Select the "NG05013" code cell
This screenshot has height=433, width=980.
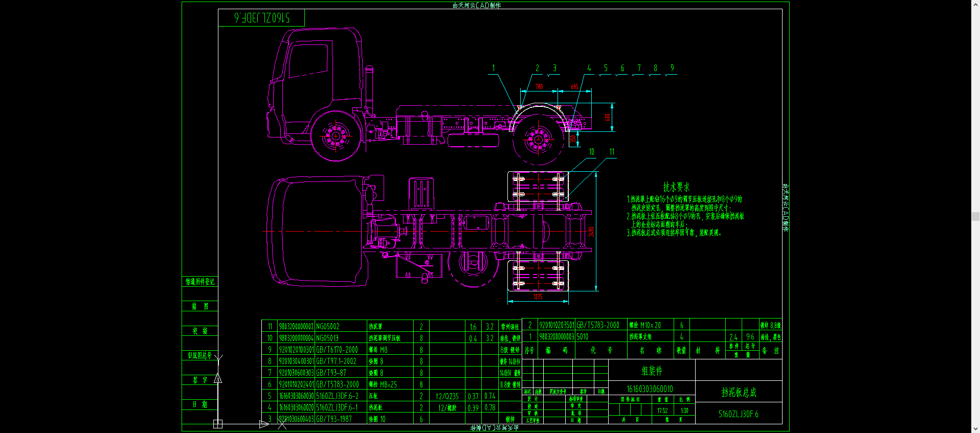328,338
